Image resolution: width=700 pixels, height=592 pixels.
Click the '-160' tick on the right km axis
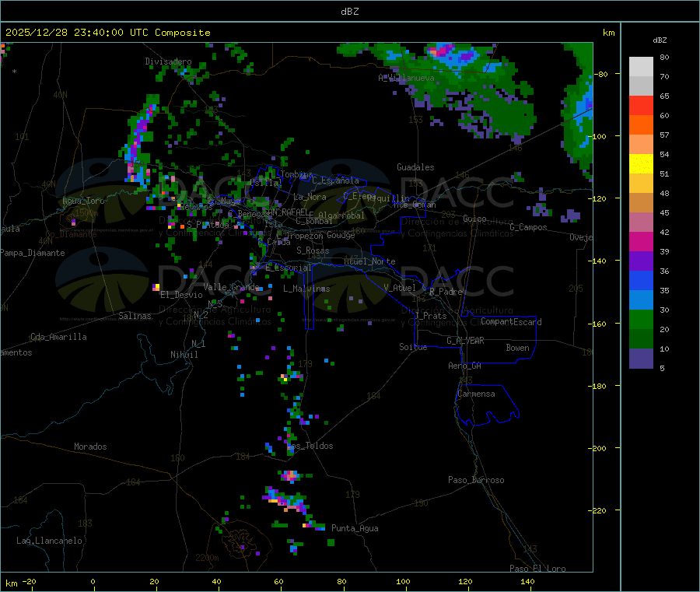[x=598, y=324]
